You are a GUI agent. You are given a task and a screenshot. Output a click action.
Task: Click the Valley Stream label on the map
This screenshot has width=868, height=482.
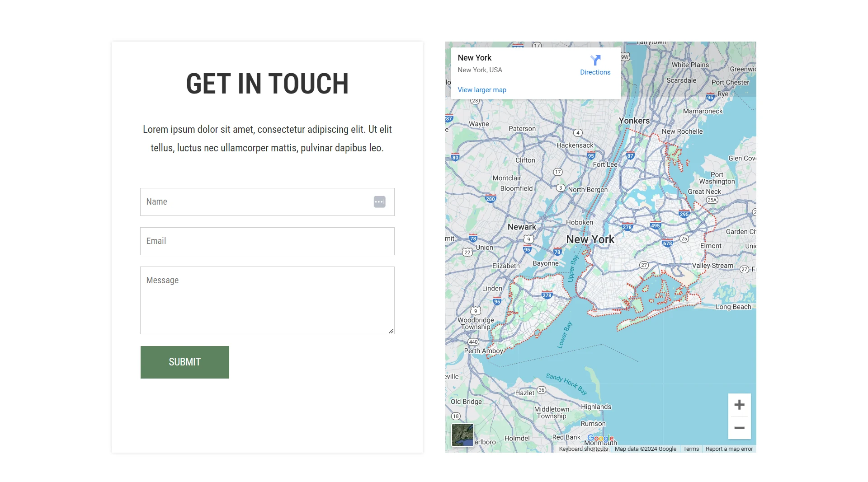[712, 266]
